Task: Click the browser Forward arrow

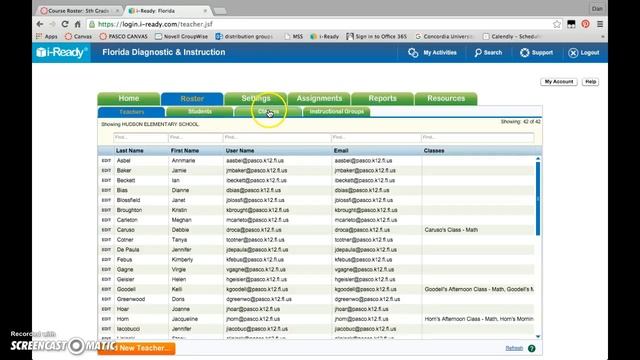Action: [x=52, y=24]
